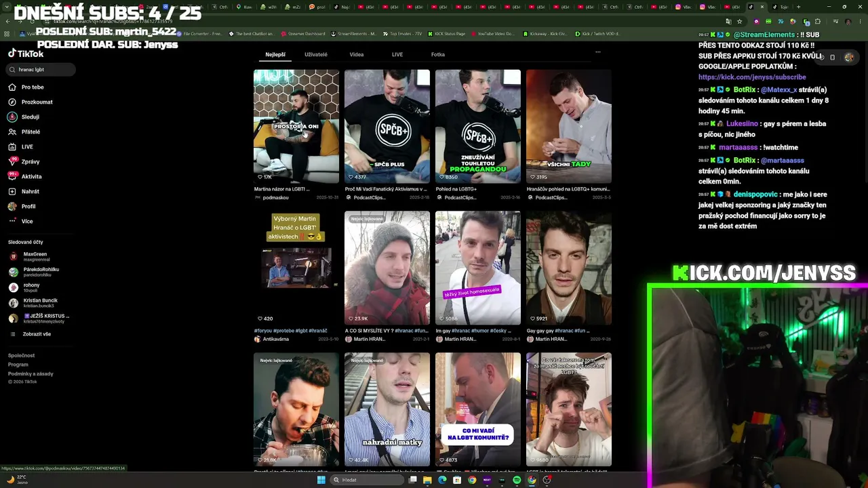Viewport: 868px width, 488px height.
Task: Open the KICK Status Page bookmark
Action: coord(446,34)
